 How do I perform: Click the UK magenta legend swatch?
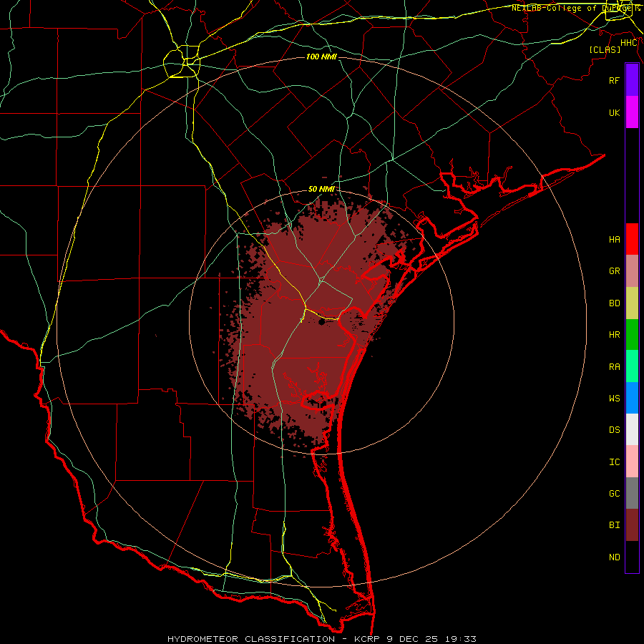click(x=632, y=112)
